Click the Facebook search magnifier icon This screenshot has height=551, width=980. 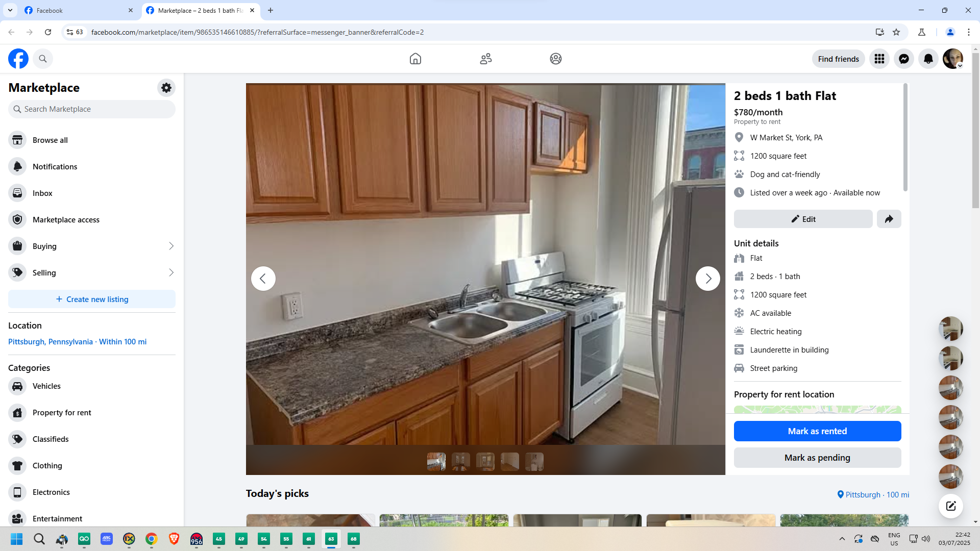(43, 59)
